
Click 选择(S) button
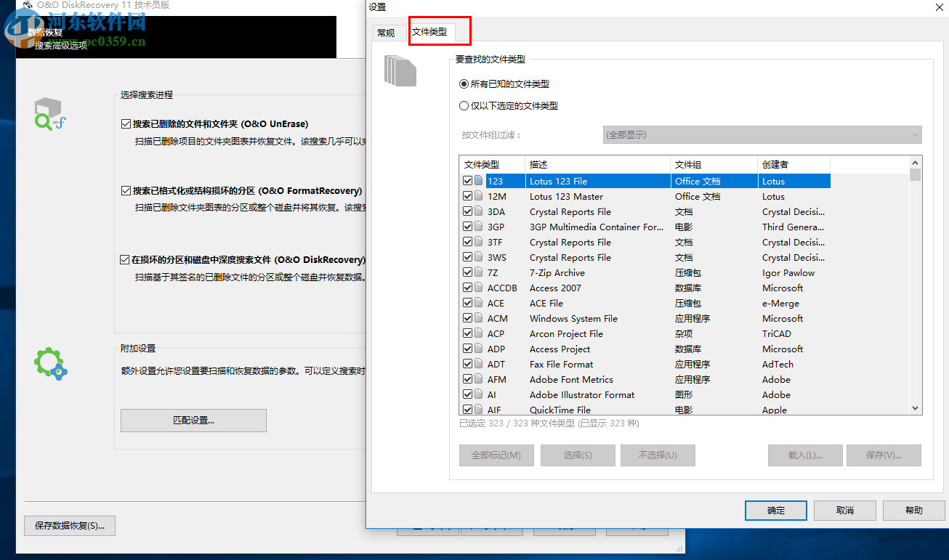(x=578, y=455)
